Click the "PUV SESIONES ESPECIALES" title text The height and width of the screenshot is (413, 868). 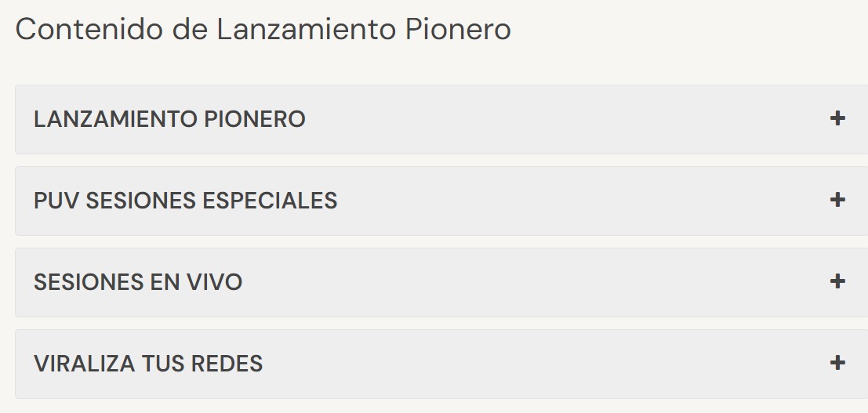pos(185,201)
